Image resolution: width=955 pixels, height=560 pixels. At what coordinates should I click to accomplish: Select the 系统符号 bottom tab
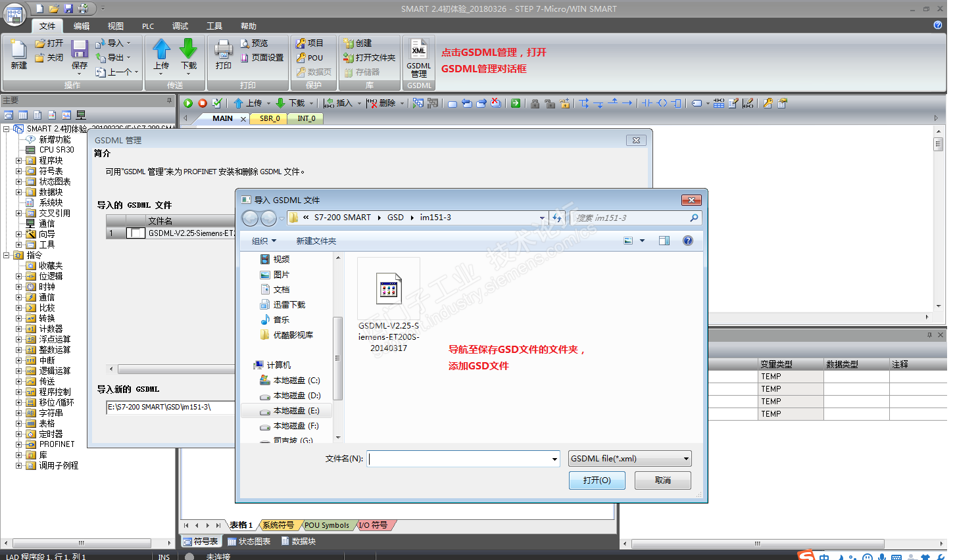(x=278, y=525)
